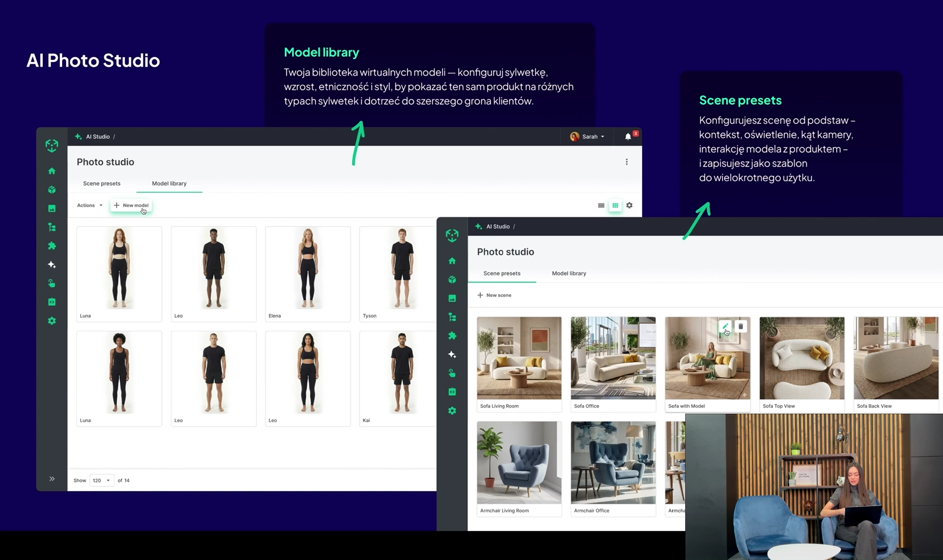Click app logo atop front window sidebar
Viewport: 943px width, 560px height.
point(452,235)
